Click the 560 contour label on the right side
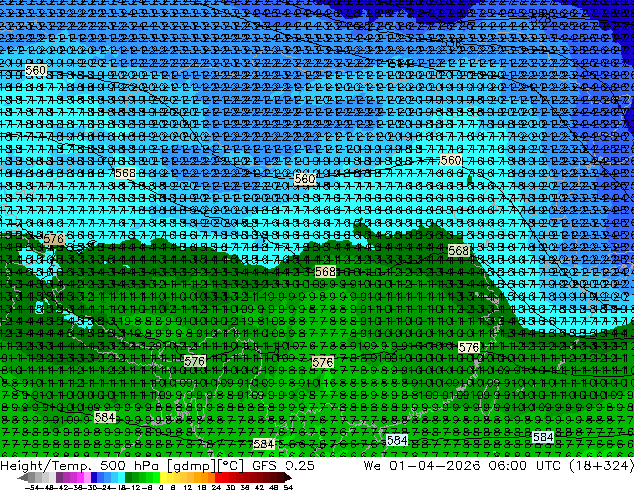Screen dimensions: 634x490 [451, 161]
